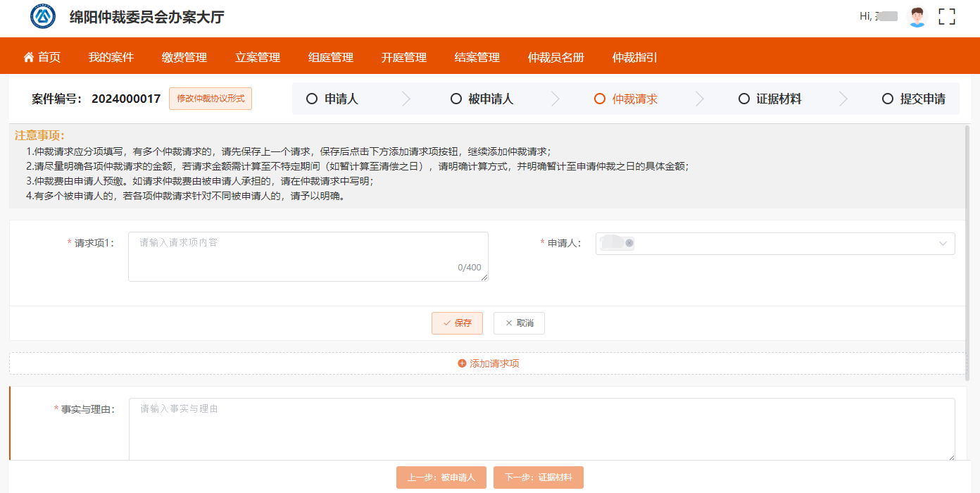Switch to 我的案件 in the navigation bar
Screen dimensions: 980x493
[111, 57]
